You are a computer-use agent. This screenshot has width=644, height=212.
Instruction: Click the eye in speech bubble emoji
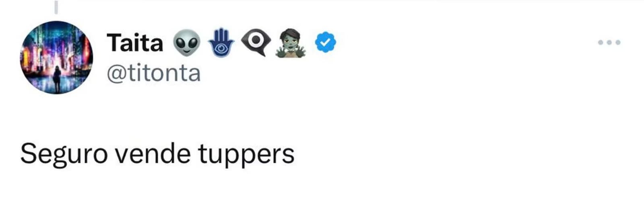pyautogui.click(x=256, y=43)
